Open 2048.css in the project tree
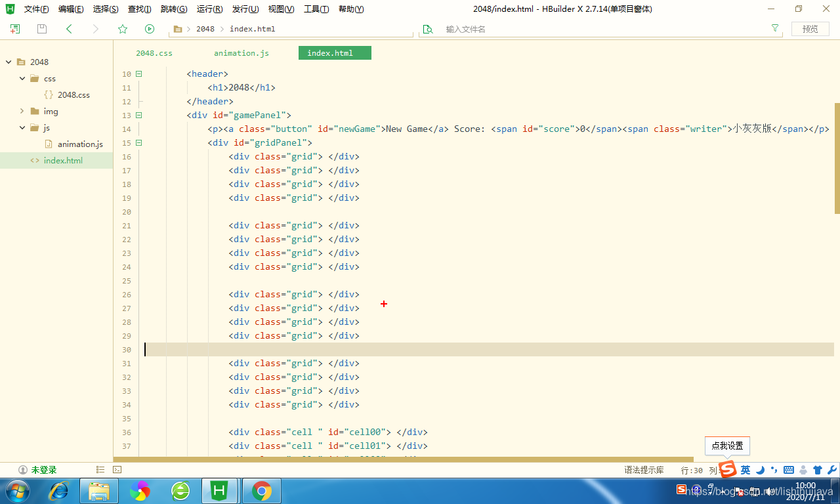The width and height of the screenshot is (840, 504). (73, 94)
